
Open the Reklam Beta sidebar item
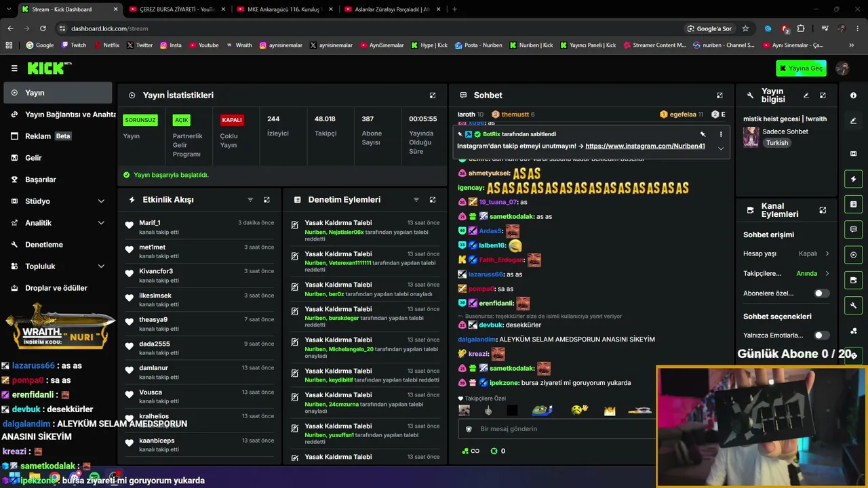tap(58, 136)
